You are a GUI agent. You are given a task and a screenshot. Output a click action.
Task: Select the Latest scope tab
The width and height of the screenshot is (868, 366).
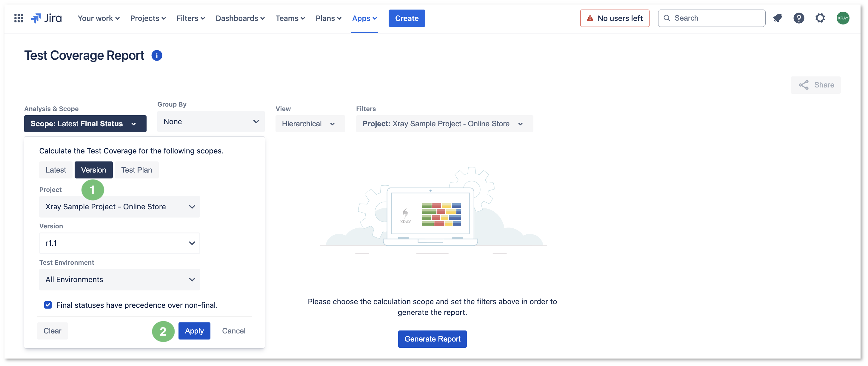56,170
